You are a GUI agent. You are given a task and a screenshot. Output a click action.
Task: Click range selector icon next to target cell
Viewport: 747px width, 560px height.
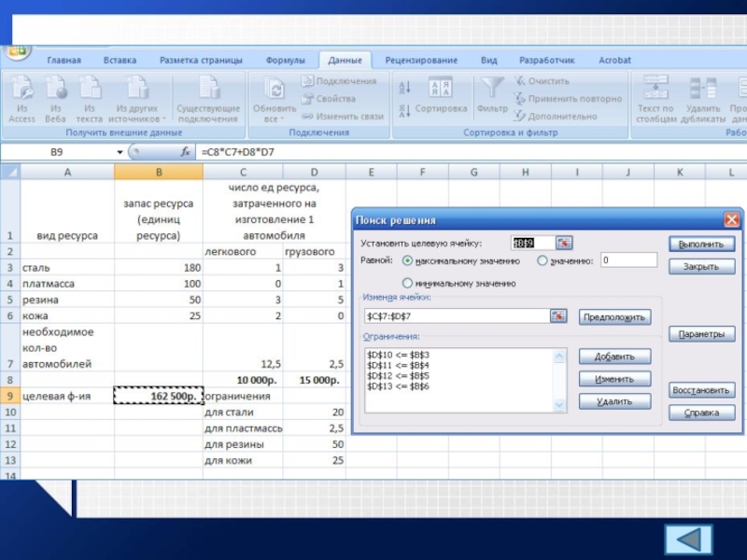tap(564, 243)
